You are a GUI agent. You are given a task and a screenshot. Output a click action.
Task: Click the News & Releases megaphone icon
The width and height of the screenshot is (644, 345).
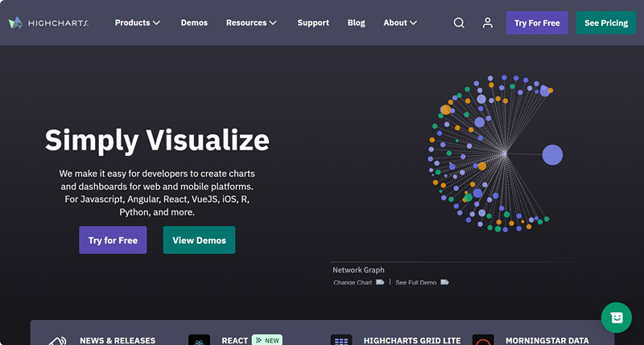click(57, 340)
